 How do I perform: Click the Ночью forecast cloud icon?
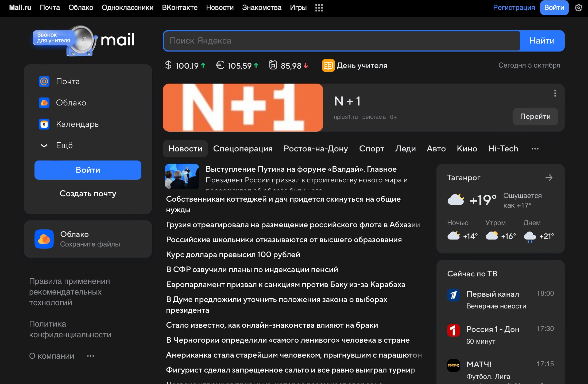pos(454,236)
